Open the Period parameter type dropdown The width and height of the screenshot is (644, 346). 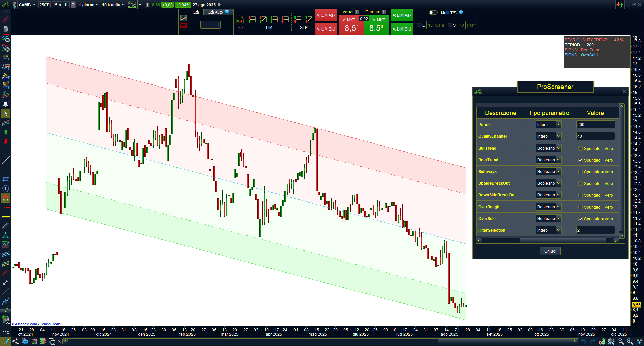558,125
